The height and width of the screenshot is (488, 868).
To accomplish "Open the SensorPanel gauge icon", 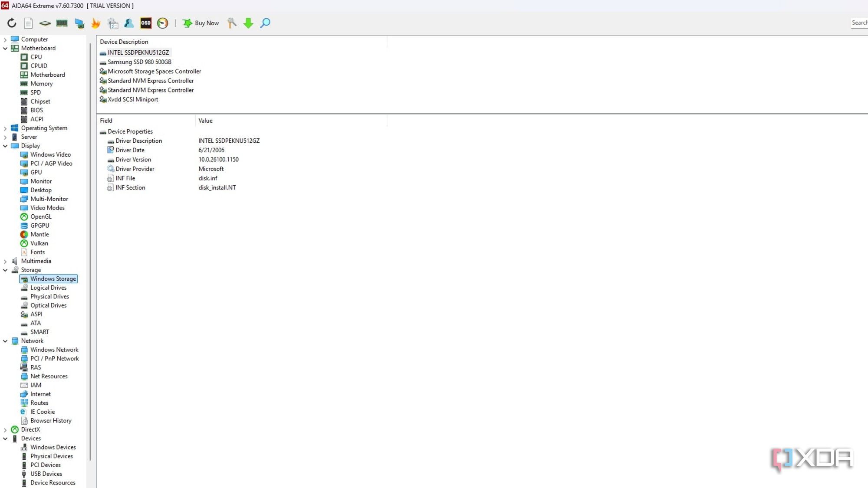I will (x=162, y=23).
